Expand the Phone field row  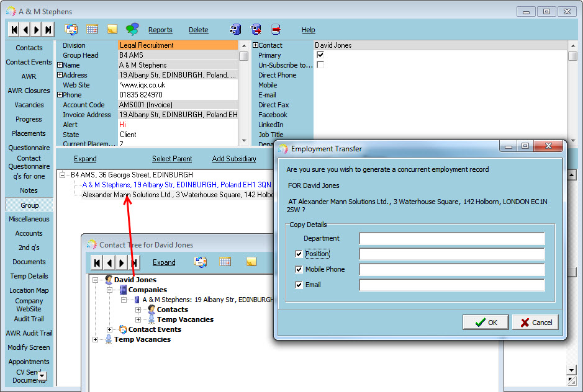tap(60, 95)
